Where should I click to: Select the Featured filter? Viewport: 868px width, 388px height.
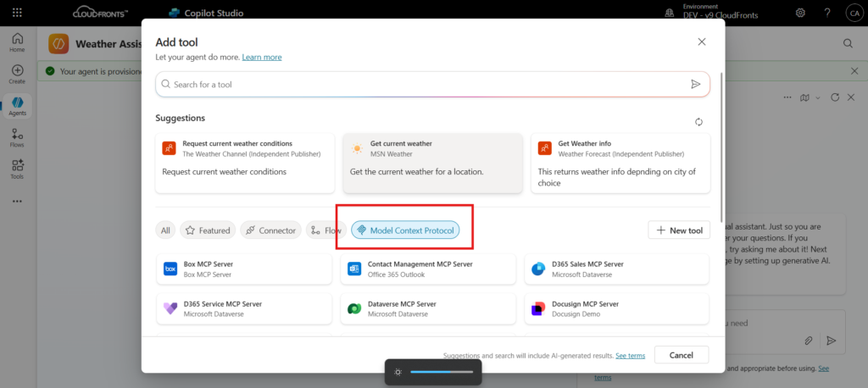pyautogui.click(x=208, y=230)
